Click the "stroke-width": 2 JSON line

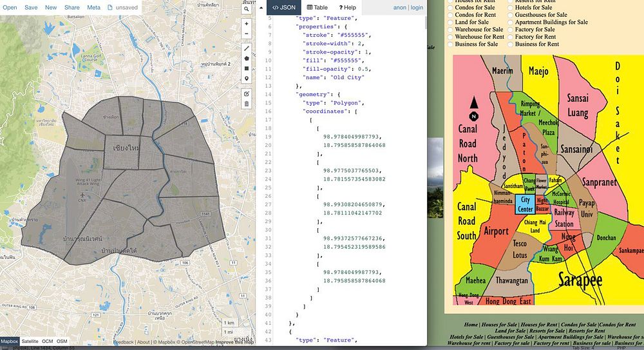pos(334,44)
